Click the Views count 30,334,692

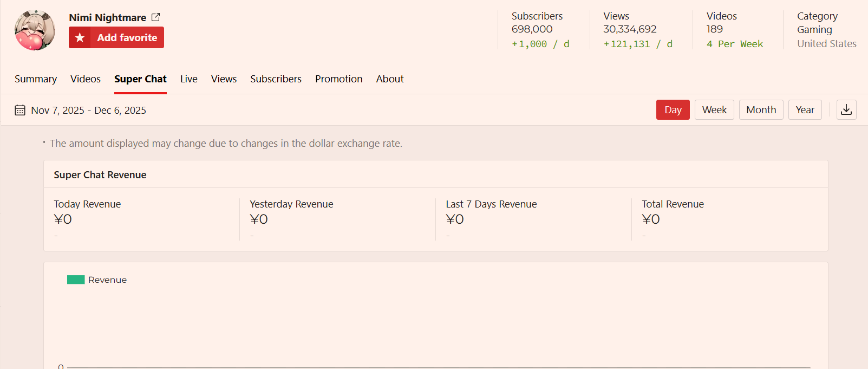tap(630, 29)
